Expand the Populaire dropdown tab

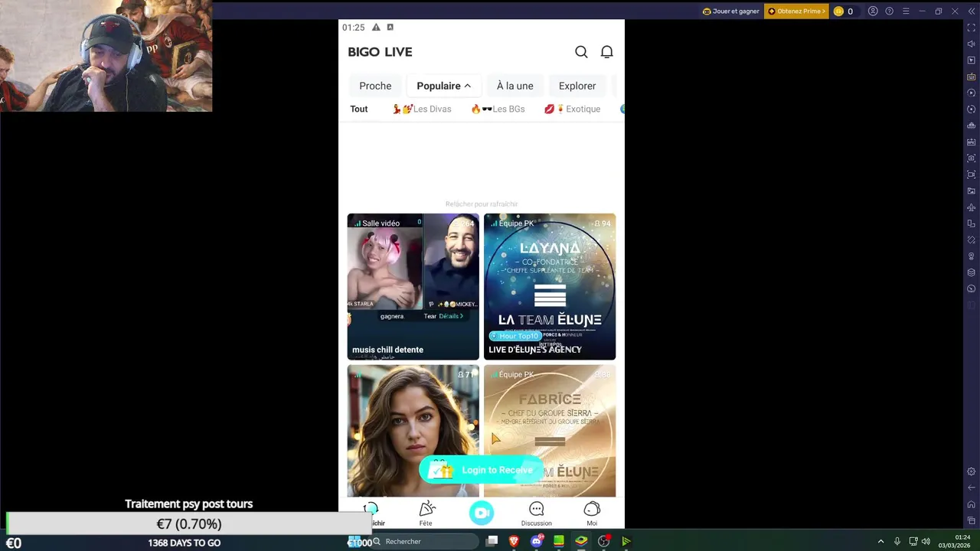444,86
